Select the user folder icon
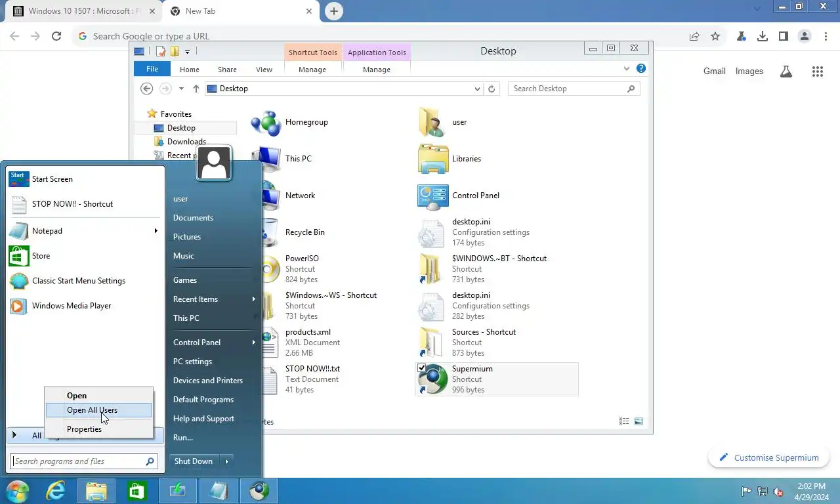840x504 pixels. (432, 122)
